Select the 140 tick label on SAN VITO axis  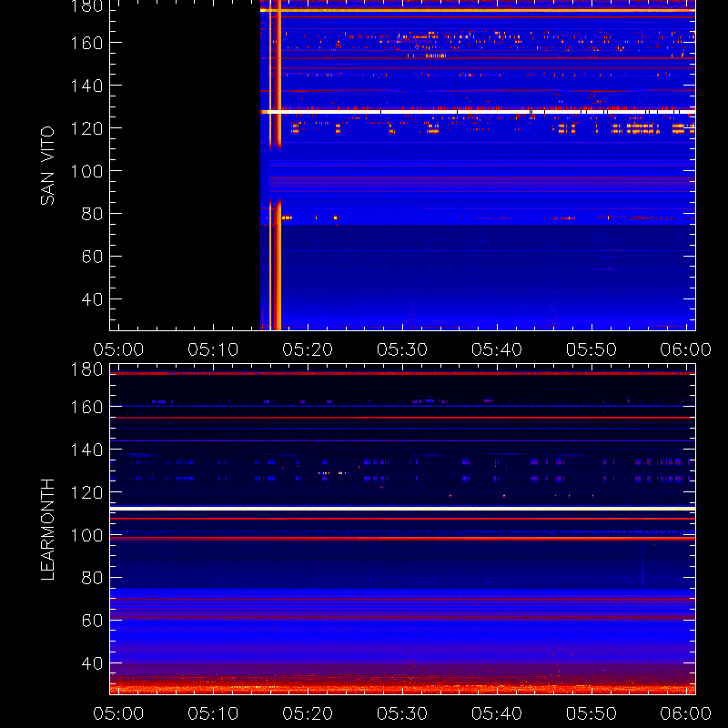click(86, 86)
